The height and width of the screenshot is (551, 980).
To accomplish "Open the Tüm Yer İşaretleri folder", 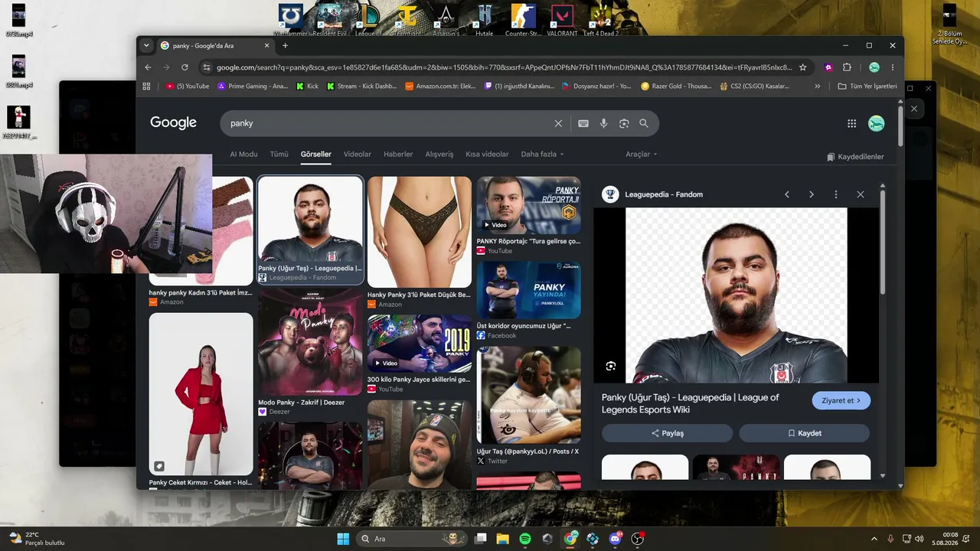I will 867,86.
